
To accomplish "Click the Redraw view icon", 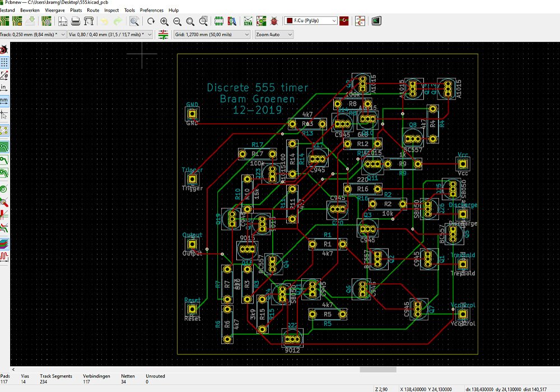I will click(151, 21).
